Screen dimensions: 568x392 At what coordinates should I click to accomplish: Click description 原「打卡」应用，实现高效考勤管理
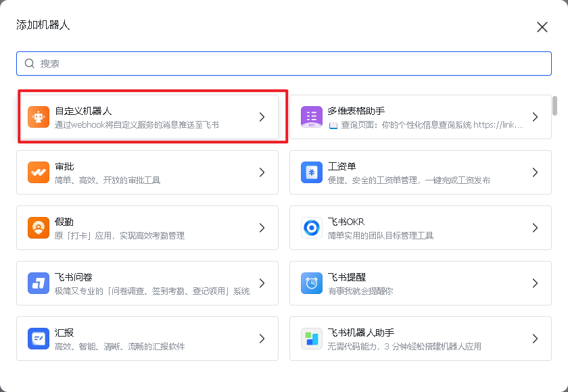point(120,236)
